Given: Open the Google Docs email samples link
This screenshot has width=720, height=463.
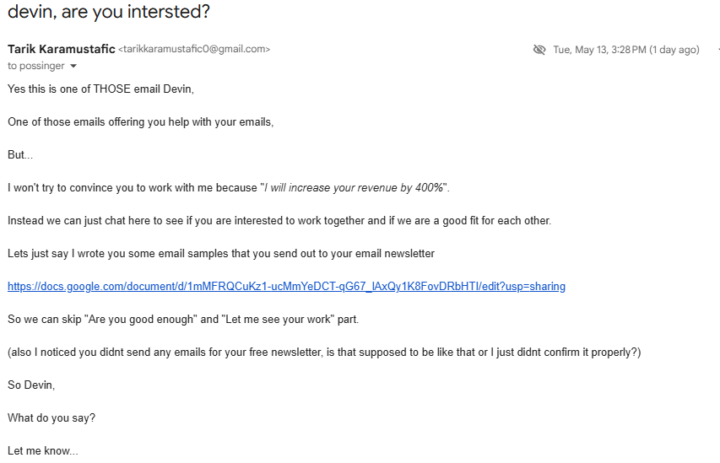Looking at the screenshot, I should pyautogui.click(x=286, y=287).
